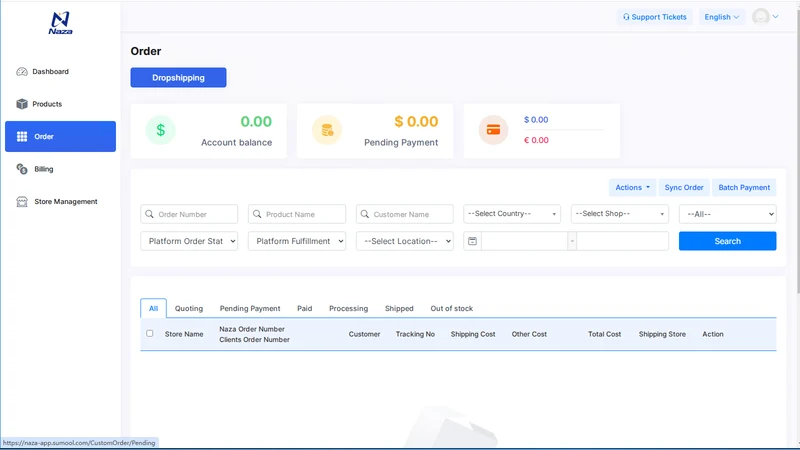
Task: Click the Tracking No column header
Action: click(415, 334)
